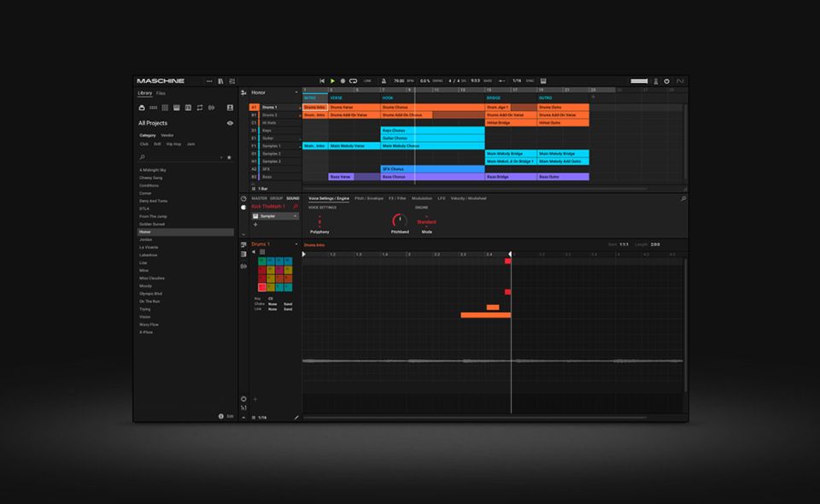This screenshot has height=504, width=820.
Task: Toggle the Loop button in transport
Action: [353, 81]
